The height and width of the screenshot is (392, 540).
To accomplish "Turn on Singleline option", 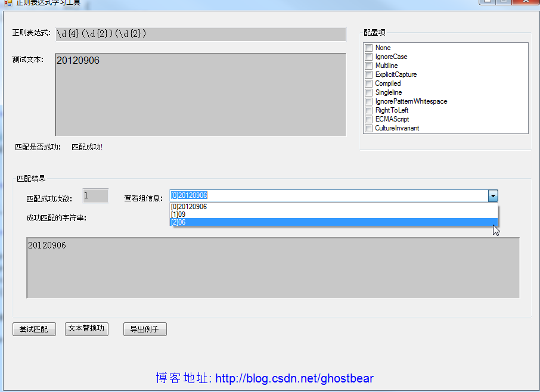I will pos(368,92).
